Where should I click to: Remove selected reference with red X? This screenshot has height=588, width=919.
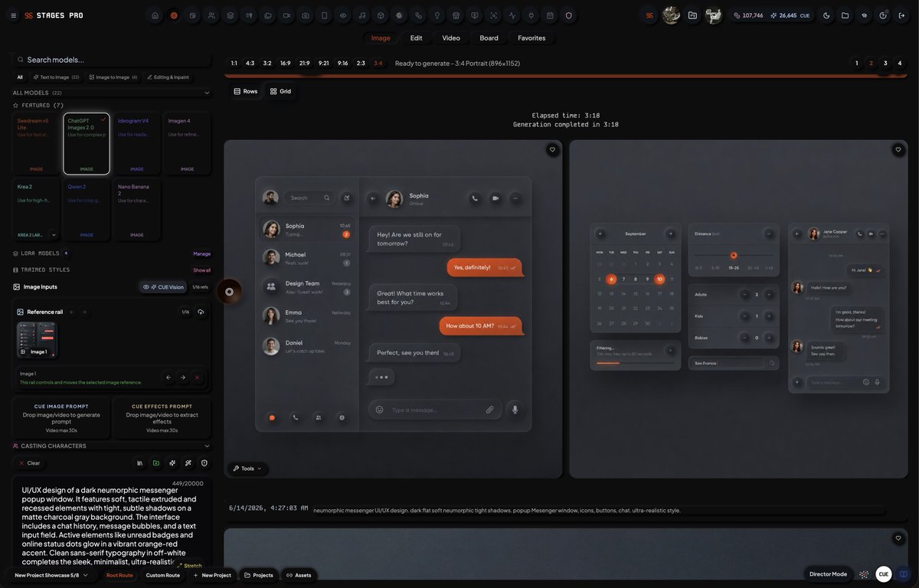point(197,377)
